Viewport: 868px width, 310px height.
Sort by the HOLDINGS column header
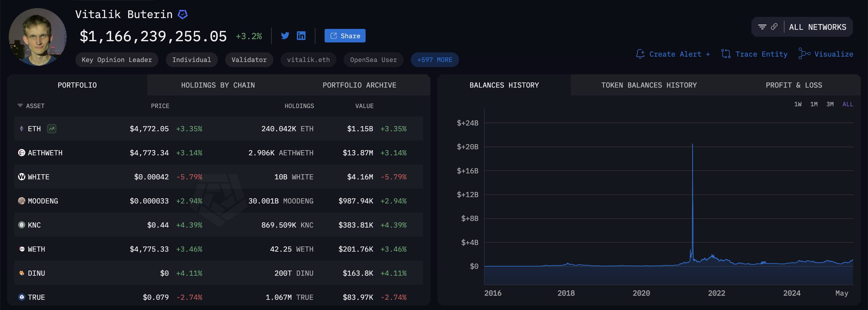coord(299,106)
